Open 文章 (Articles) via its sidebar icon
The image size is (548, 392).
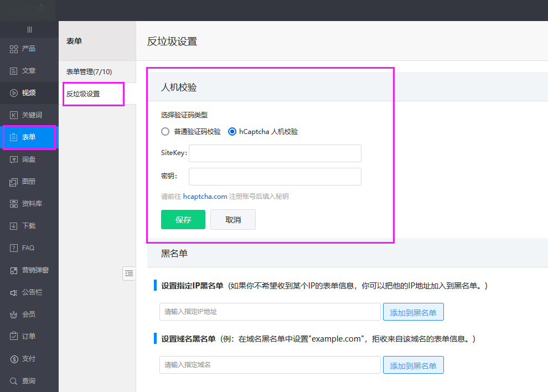click(14, 71)
